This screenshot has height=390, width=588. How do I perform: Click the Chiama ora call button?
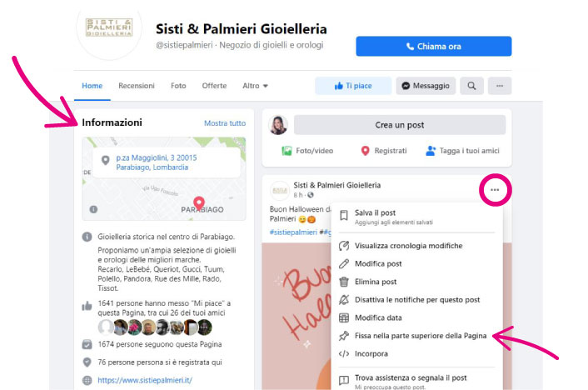tap(433, 46)
